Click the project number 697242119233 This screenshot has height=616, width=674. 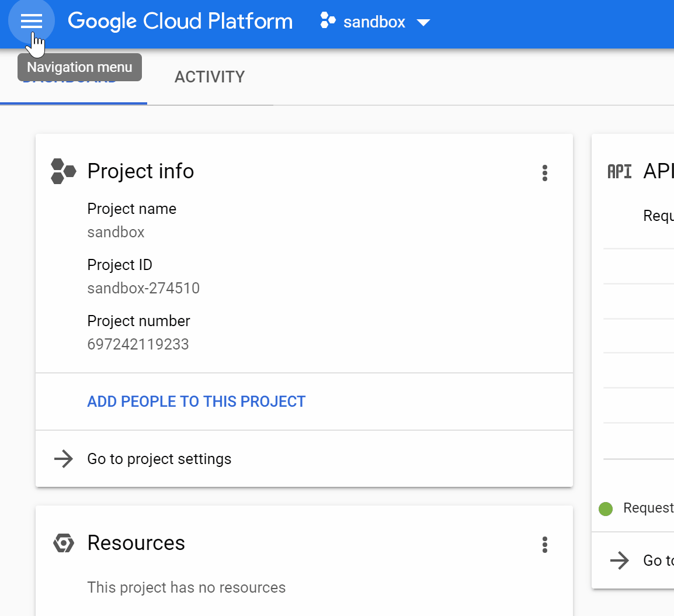138,344
